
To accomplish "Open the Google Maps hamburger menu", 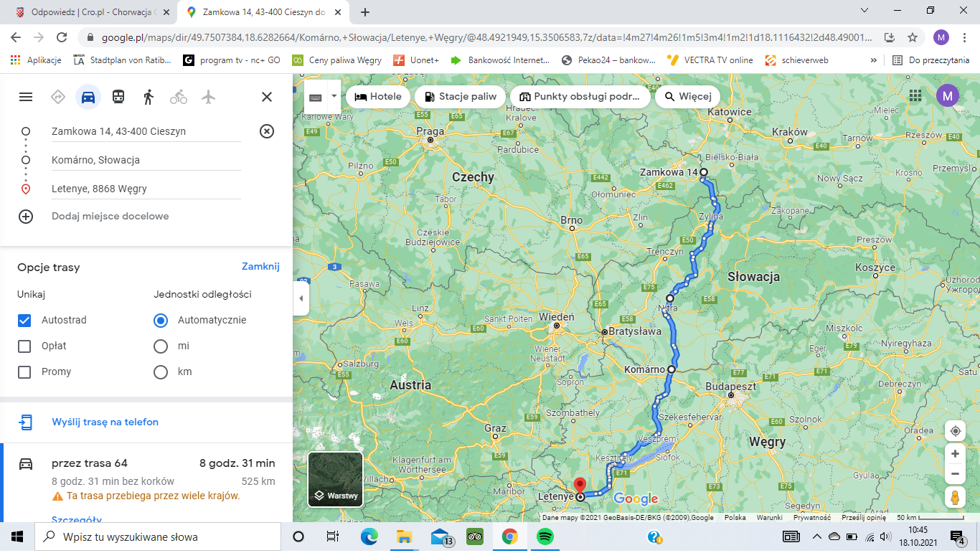I will tap(26, 97).
